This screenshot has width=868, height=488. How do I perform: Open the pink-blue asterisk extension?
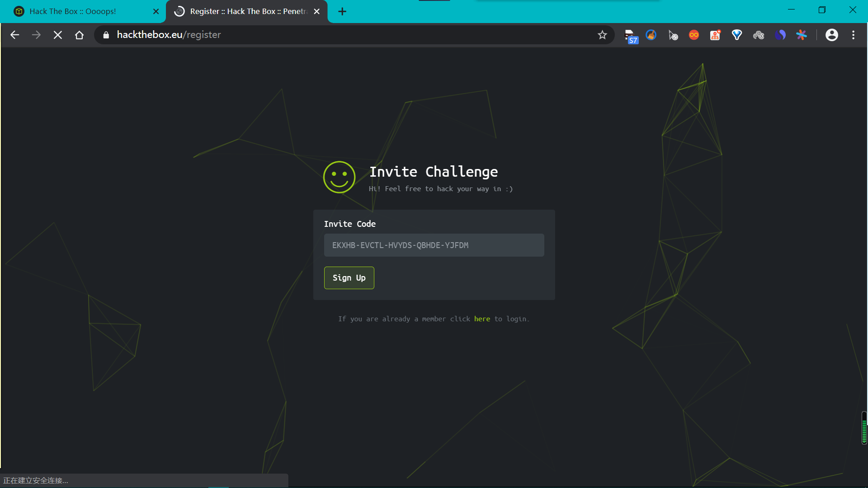[802, 35]
